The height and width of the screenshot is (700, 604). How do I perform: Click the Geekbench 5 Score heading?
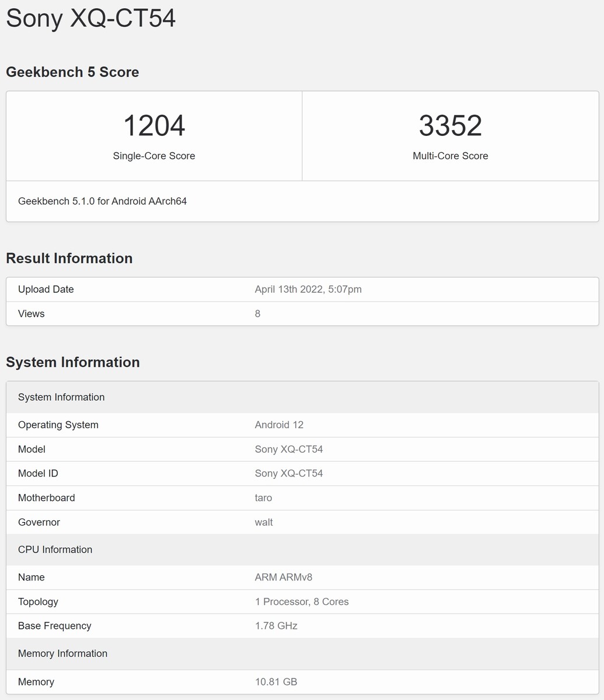[x=72, y=72]
